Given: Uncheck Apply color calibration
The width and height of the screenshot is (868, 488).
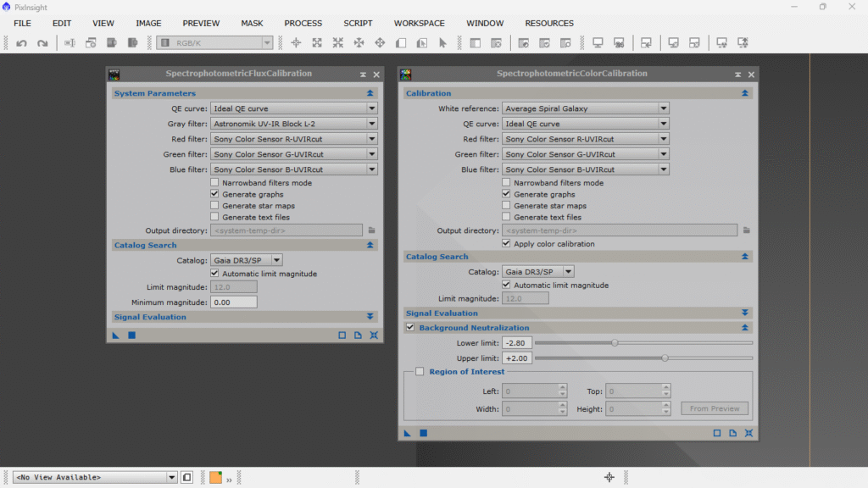Looking at the screenshot, I should click(x=507, y=243).
